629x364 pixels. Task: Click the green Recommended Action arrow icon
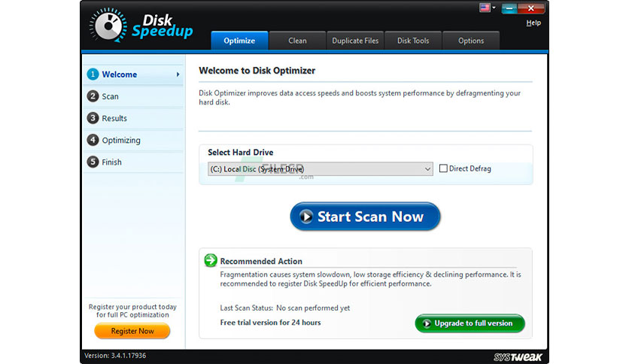[211, 260]
